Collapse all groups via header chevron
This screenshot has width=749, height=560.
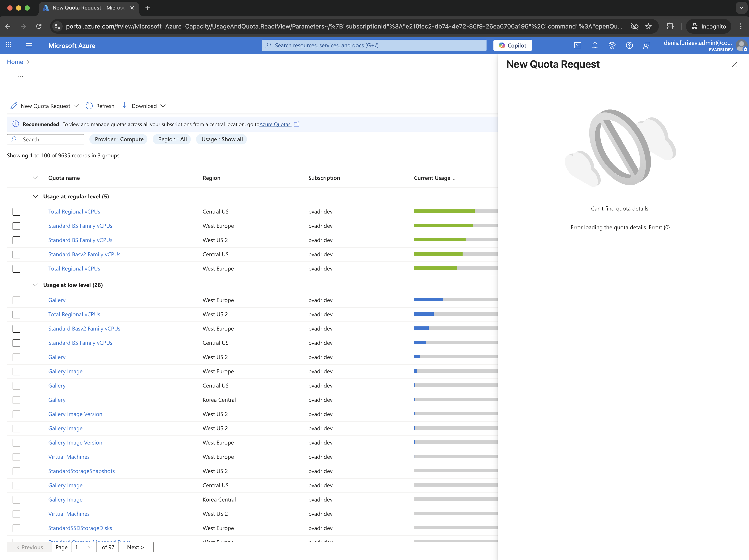pyautogui.click(x=35, y=178)
